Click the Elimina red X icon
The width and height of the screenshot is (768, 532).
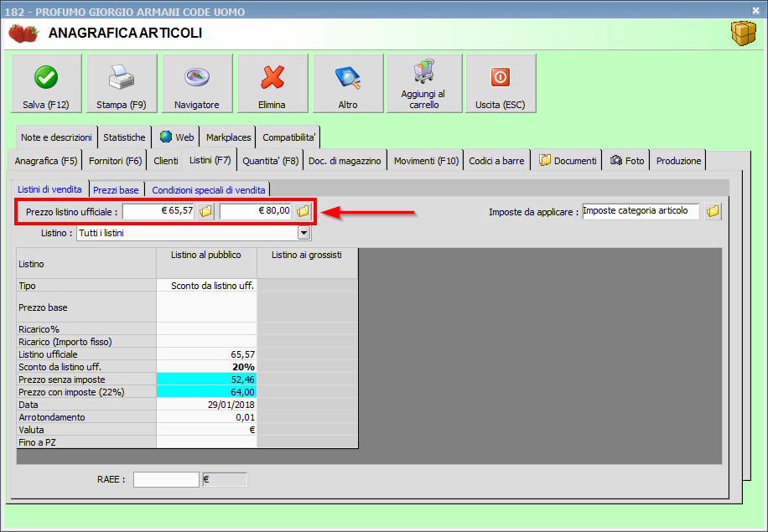272,75
